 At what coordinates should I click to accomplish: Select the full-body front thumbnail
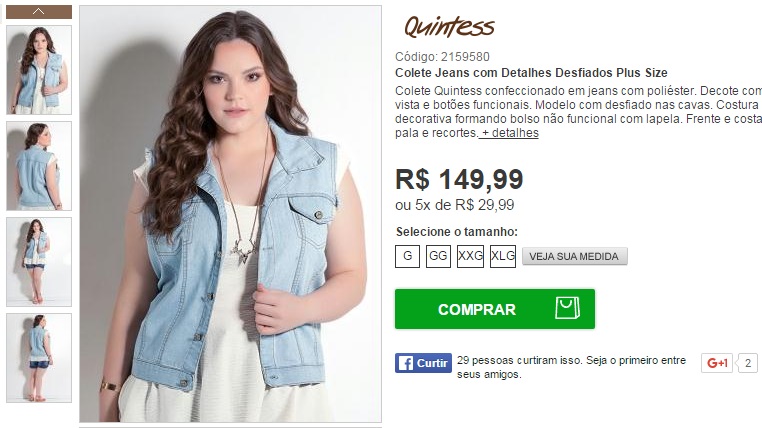[39, 262]
